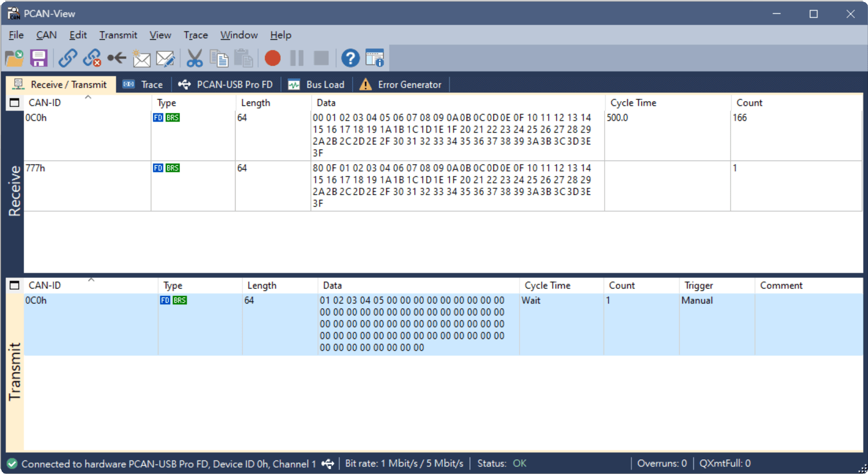Click the QXmtFull: 0 status entry
This screenshot has height=474, width=868.
point(725,464)
